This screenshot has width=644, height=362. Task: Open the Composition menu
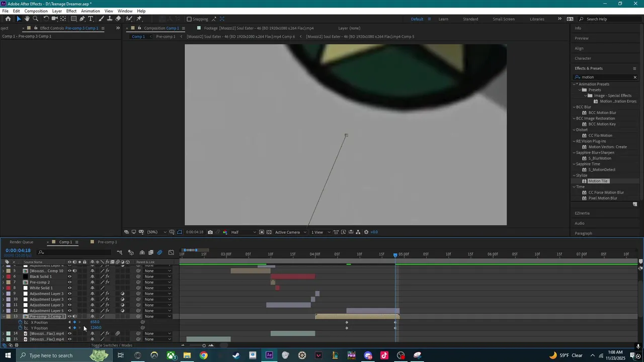point(36,11)
